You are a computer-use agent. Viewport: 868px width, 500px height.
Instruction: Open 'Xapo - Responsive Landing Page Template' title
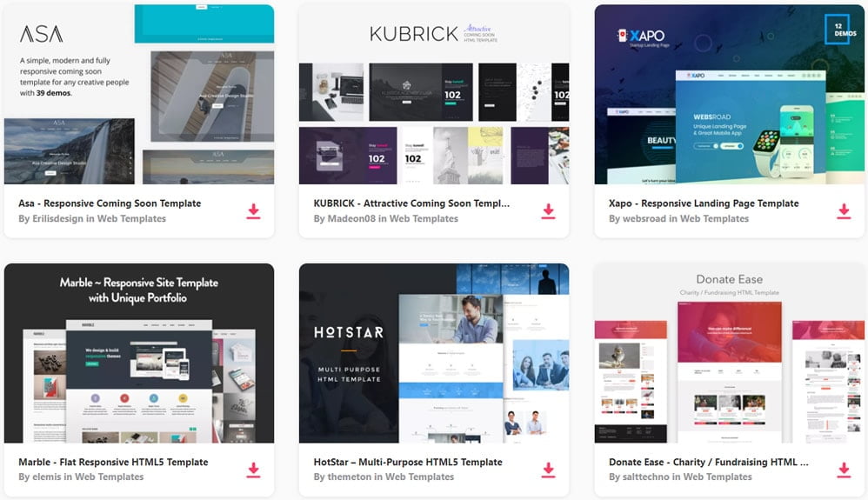[704, 203]
